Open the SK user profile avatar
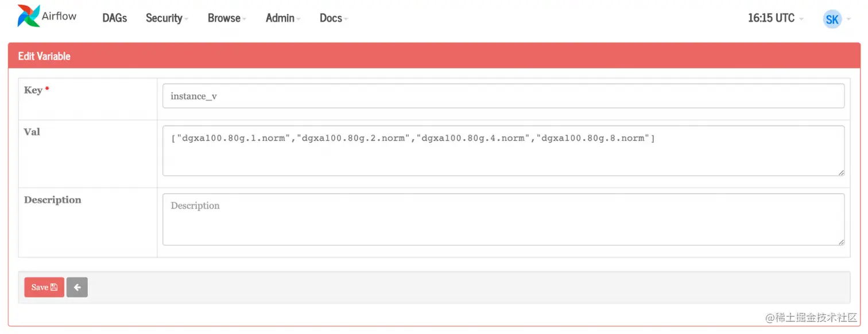868x334 pixels. pos(832,19)
